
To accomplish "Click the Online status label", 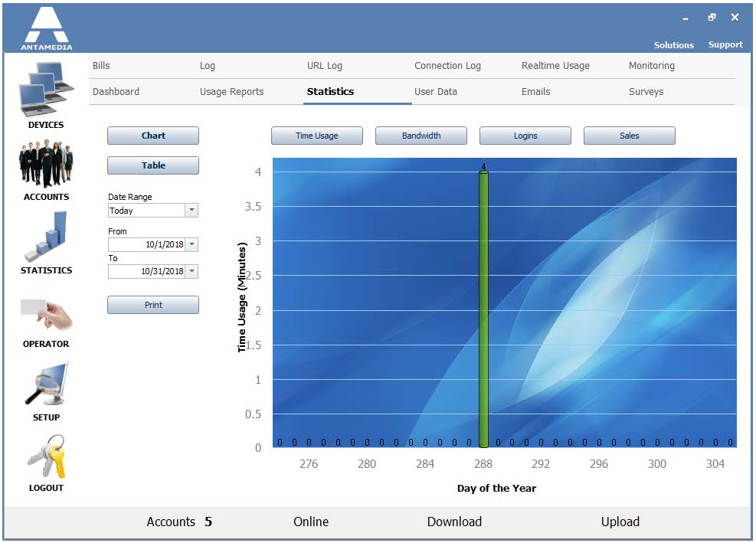I will point(311,522).
